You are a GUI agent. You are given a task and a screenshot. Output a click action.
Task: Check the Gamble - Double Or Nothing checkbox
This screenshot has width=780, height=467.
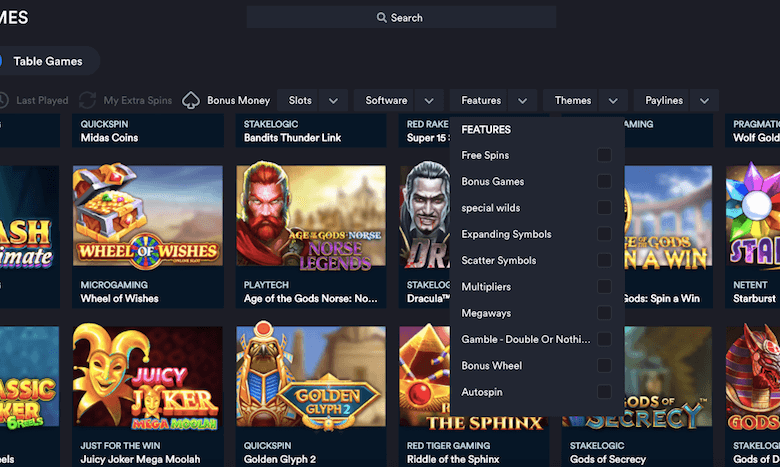(x=604, y=339)
